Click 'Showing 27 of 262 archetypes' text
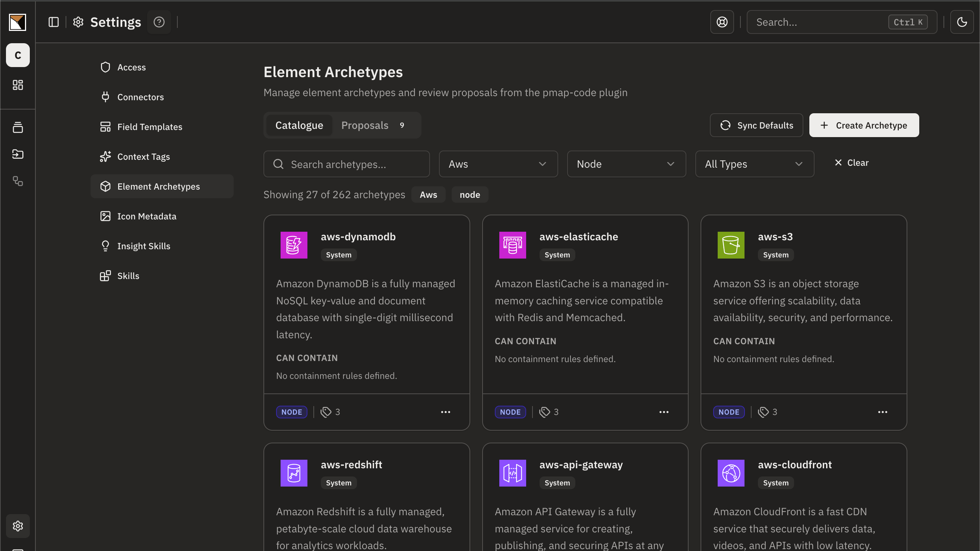Viewport: 980px width, 551px height. tap(334, 195)
